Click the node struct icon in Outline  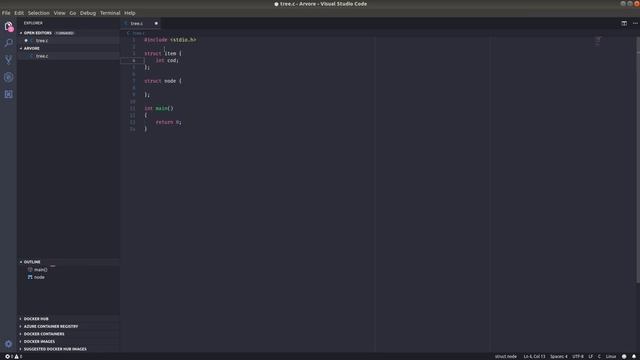(x=30, y=277)
